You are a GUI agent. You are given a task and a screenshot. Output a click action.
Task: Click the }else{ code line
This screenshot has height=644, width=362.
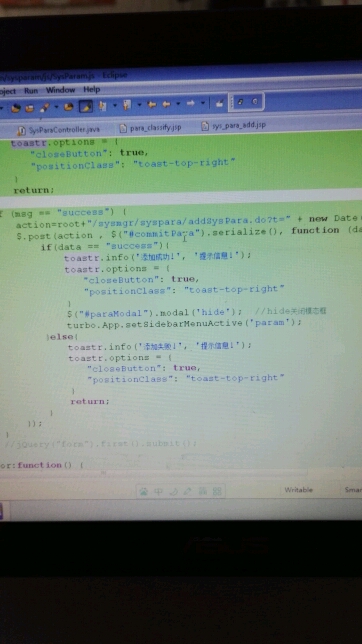[62, 337]
